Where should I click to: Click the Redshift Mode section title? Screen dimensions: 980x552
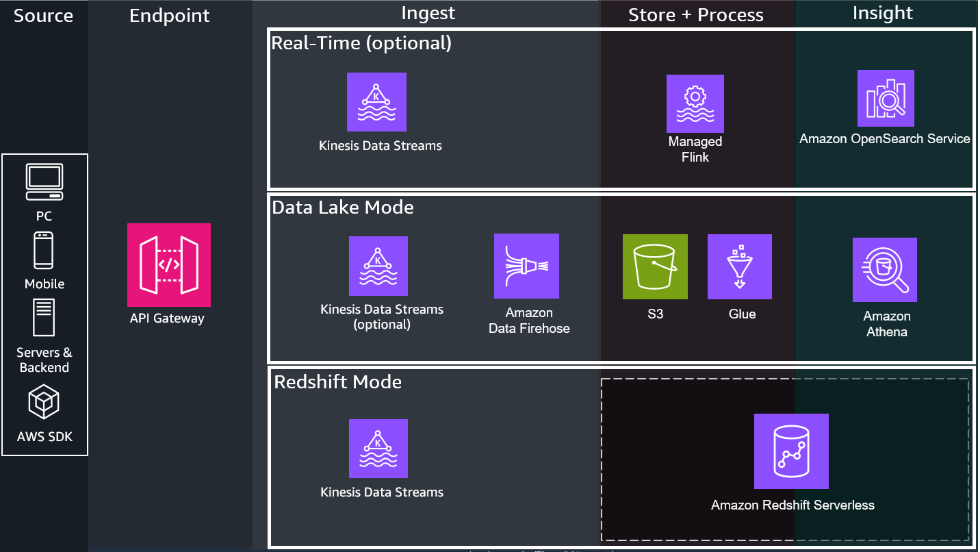coord(338,381)
